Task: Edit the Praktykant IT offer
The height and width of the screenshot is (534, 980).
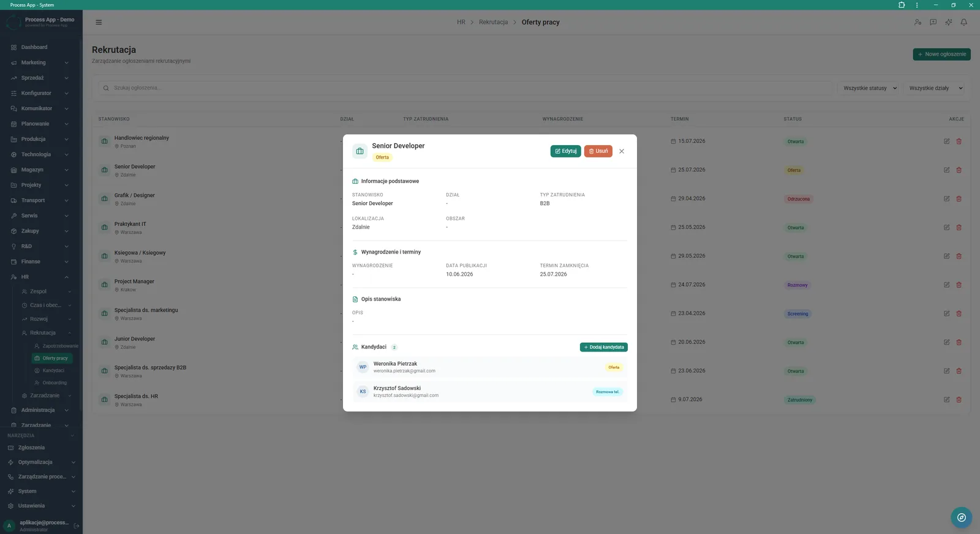Action: (x=946, y=228)
